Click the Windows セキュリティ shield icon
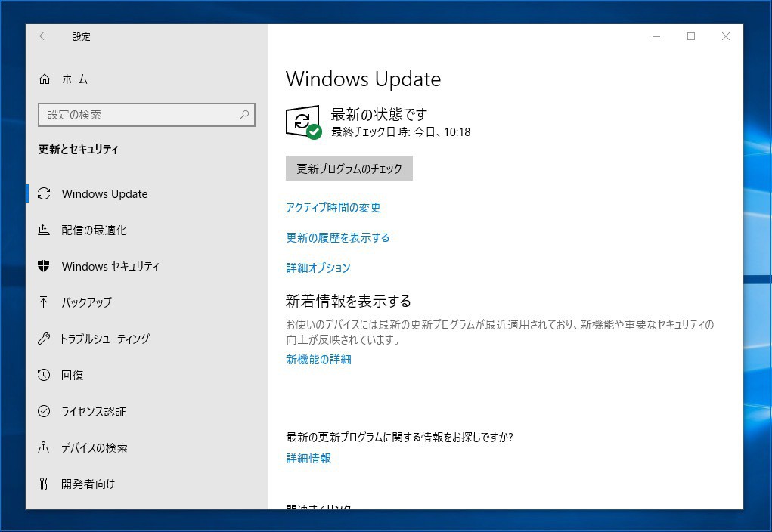772x532 pixels. pos(44,266)
